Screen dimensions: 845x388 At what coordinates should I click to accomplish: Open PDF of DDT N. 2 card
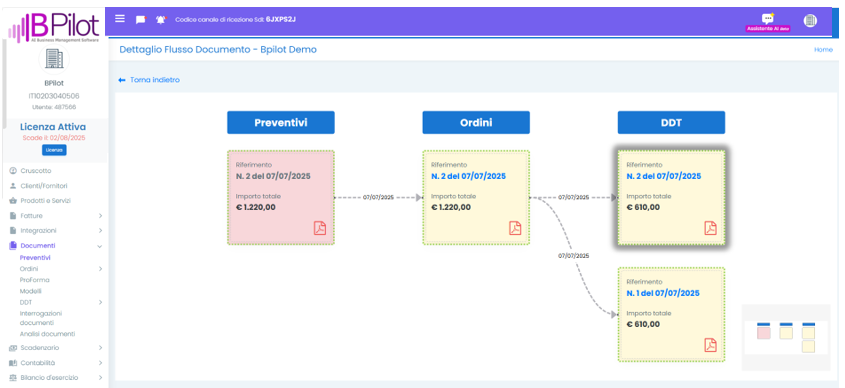click(711, 228)
